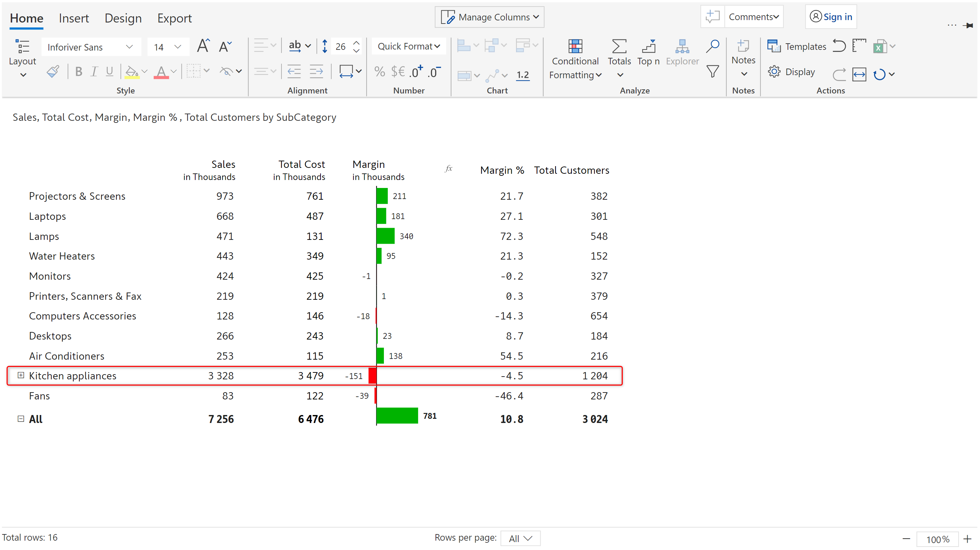980x550 pixels.
Task: Click the Sign in button
Action: click(x=831, y=17)
